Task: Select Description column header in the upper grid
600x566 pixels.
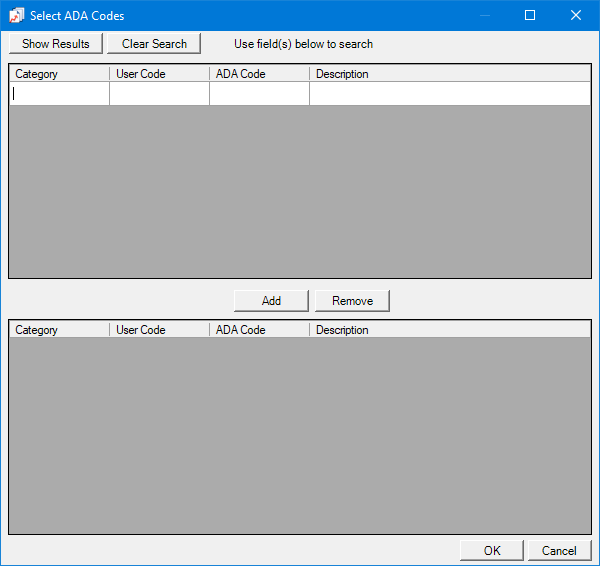Action: click(449, 74)
